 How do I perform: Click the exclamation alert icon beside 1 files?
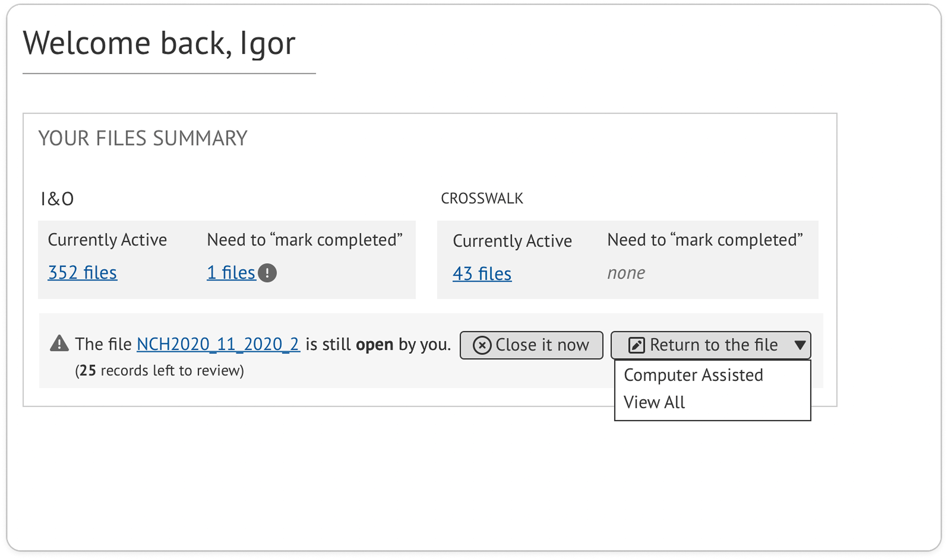(x=267, y=273)
